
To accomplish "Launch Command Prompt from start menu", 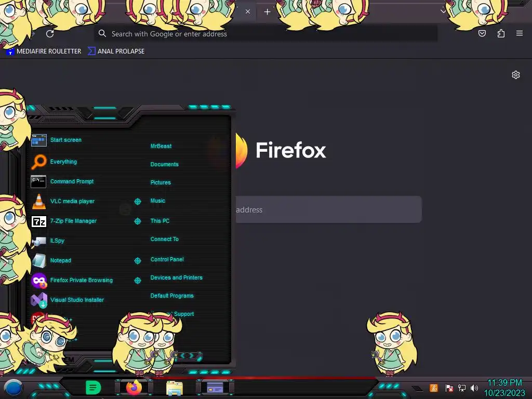I will point(72,181).
